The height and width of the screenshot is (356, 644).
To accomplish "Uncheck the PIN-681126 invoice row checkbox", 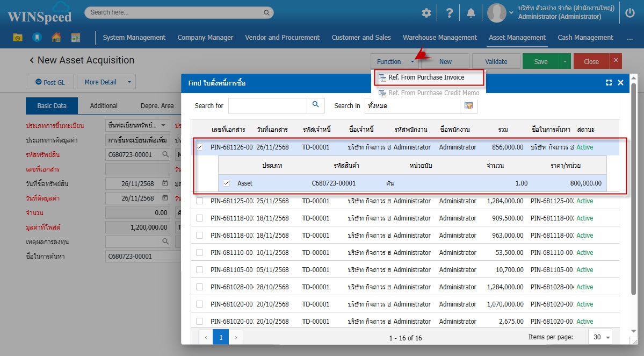I will click(200, 147).
